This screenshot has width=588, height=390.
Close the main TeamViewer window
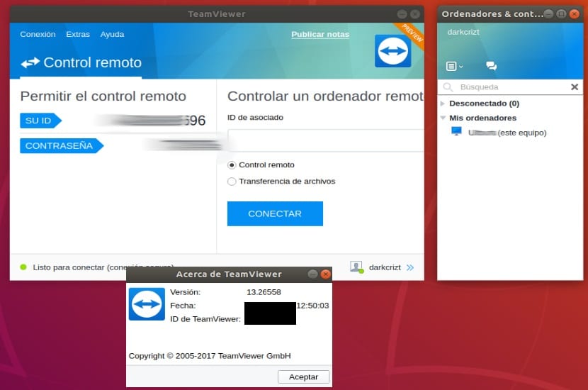[x=414, y=14]
